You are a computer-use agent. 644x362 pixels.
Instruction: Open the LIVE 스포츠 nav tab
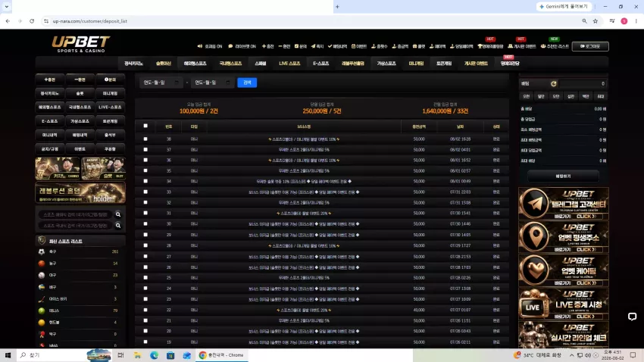pos(289,63)
